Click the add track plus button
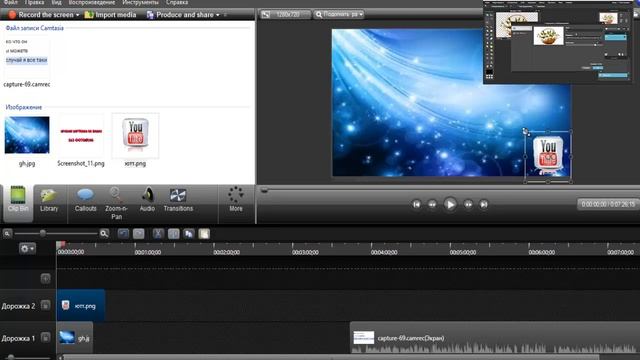The width and height of the screenshot is (640, 360). click(45, 278)
